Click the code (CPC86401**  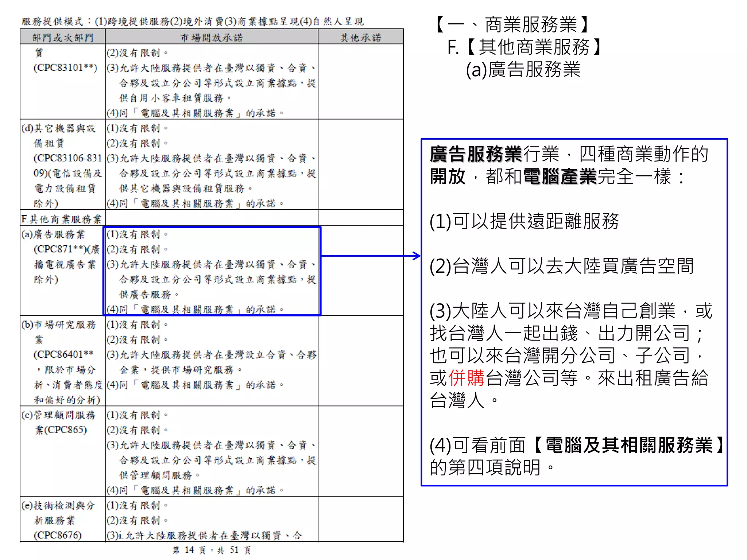click(63, 354)
